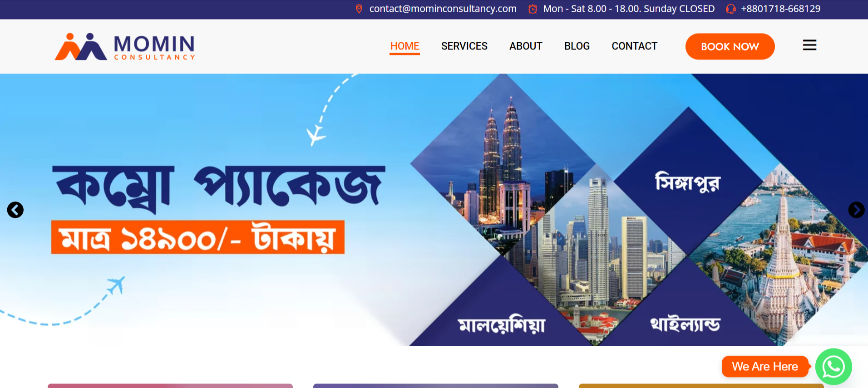Go to the ABOUT page
Screen dimensions: 868x388
coord(526,46)
